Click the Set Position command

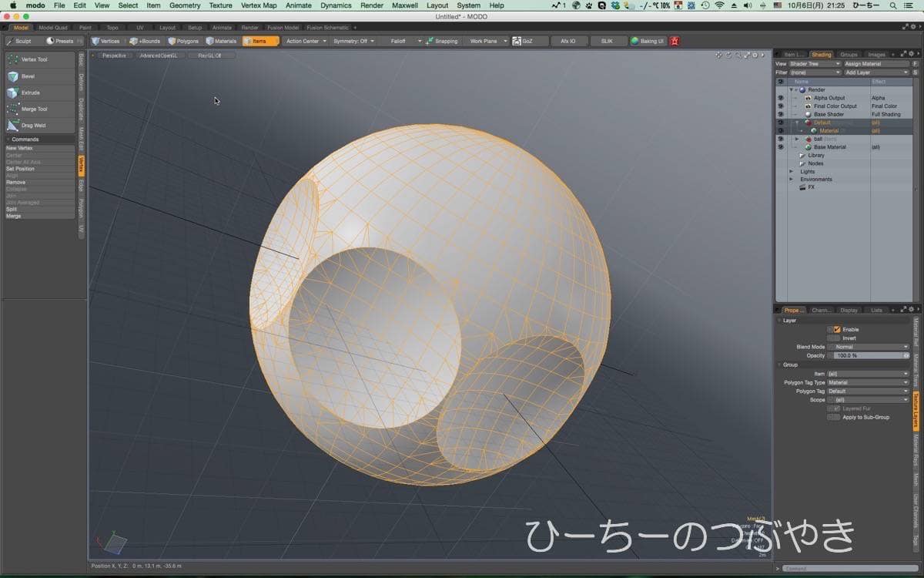coord(21,169)
